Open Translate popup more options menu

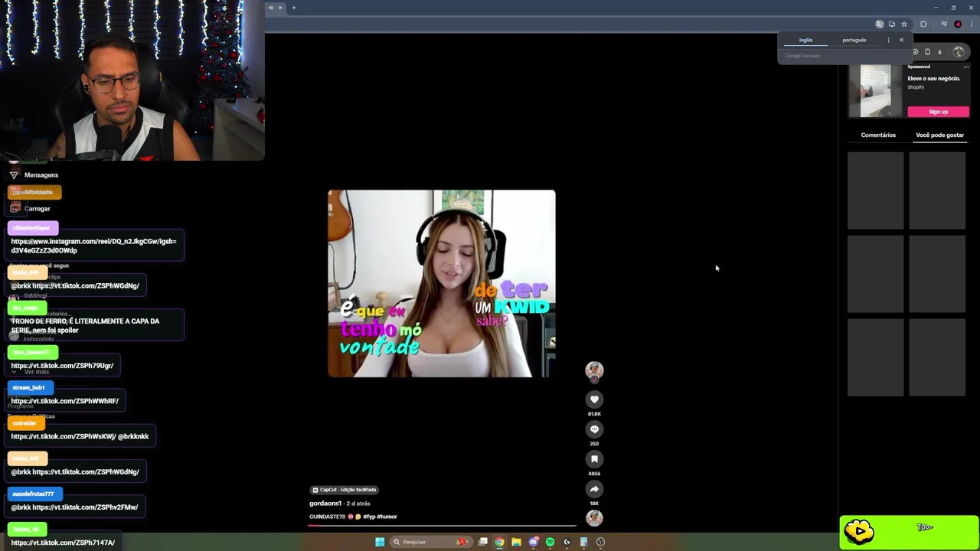pos(889,40)
